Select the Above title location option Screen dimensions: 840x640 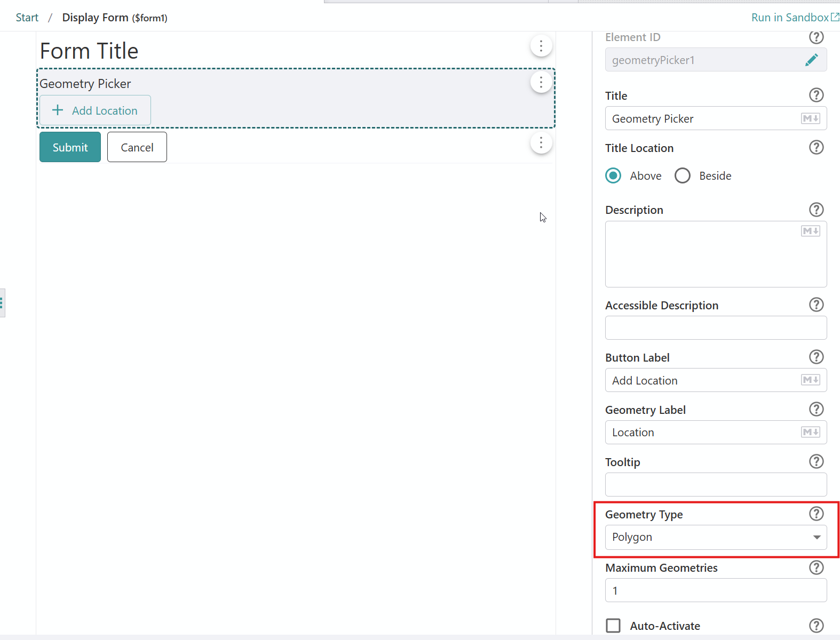(x=613, y=176)
